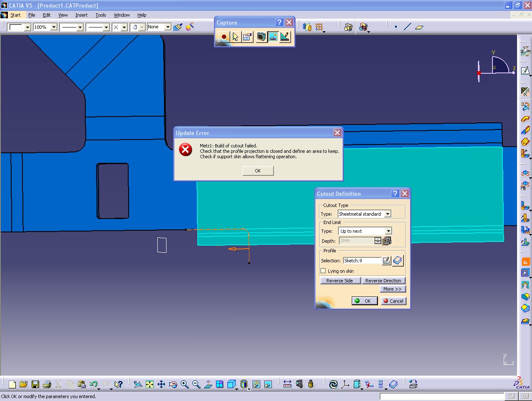Screen dimensions: 532x401
Task: Click the Painter brush icon in top toolbar
Action: click(x=178, y=27)
